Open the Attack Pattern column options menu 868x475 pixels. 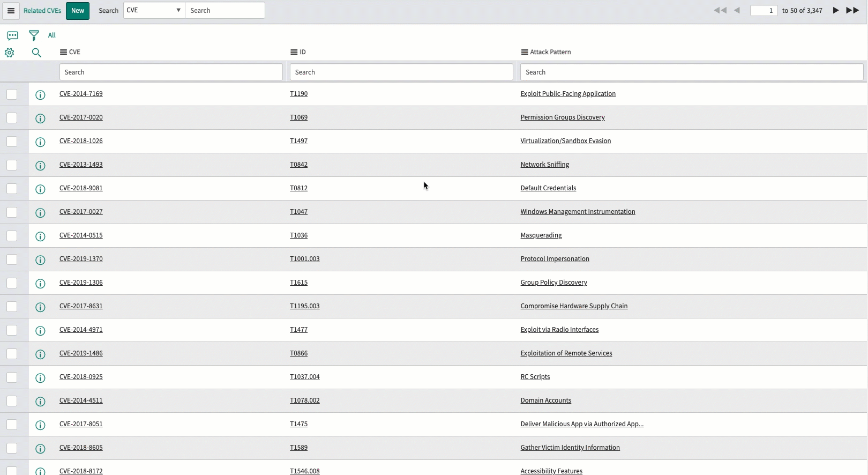point(525,52)
